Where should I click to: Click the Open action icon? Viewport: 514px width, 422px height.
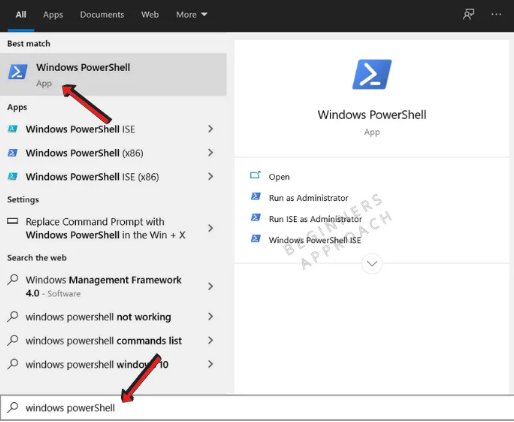point(255,175)
